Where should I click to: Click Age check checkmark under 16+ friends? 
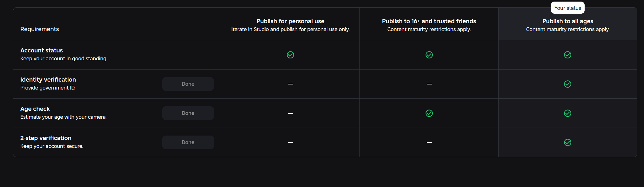tap(429, 113)
